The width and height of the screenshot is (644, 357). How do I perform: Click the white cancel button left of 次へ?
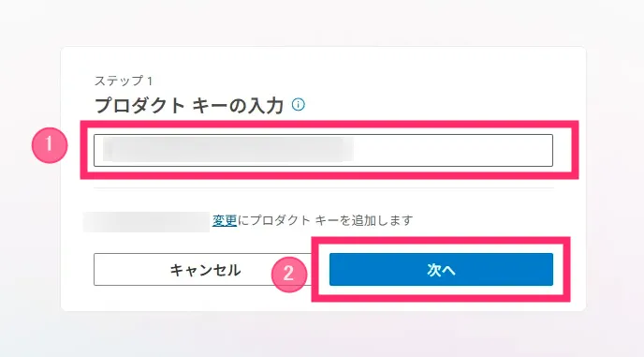(x=205, y=270)
